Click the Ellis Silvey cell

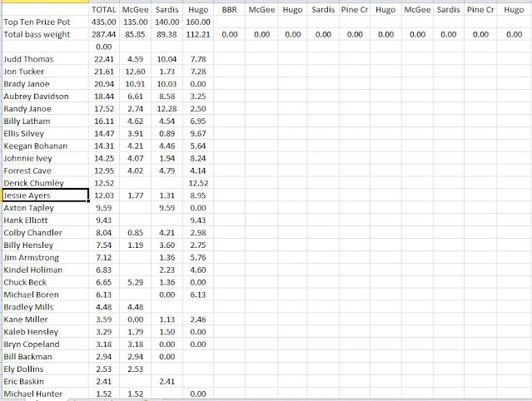click(x=46, y=133)
